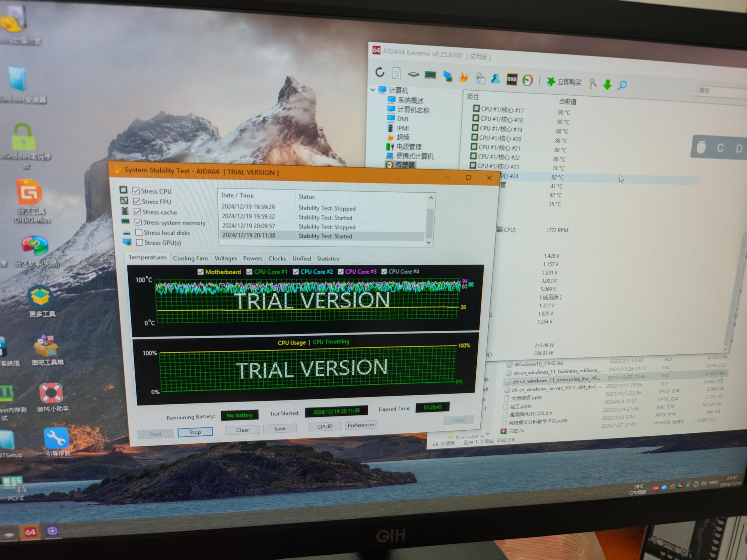Collapse the 计算机 tree node arrow
This screenshot has width=747, height=560.
tap(373, 90)
